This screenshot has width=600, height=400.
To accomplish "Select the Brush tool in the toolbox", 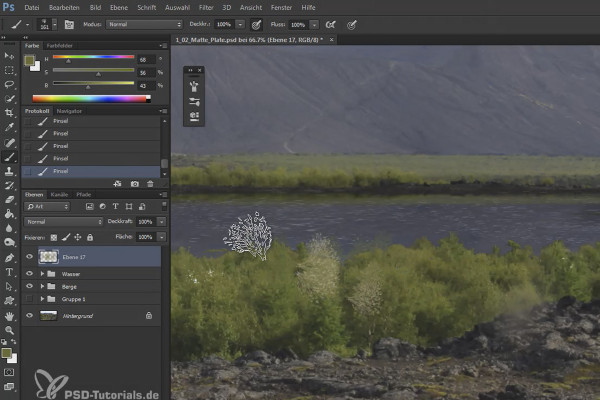I will pos(9,157).
